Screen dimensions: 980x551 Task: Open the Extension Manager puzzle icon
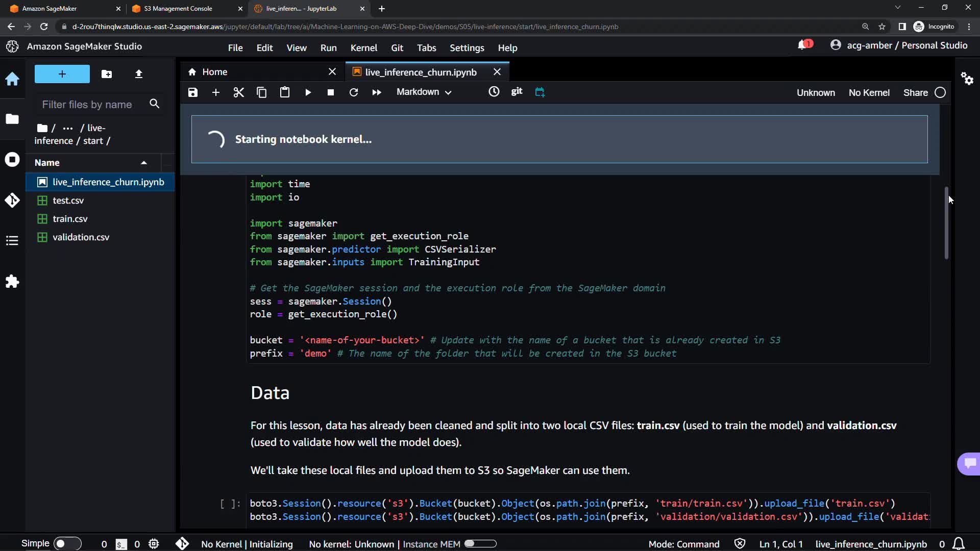[x=12, y=282]
